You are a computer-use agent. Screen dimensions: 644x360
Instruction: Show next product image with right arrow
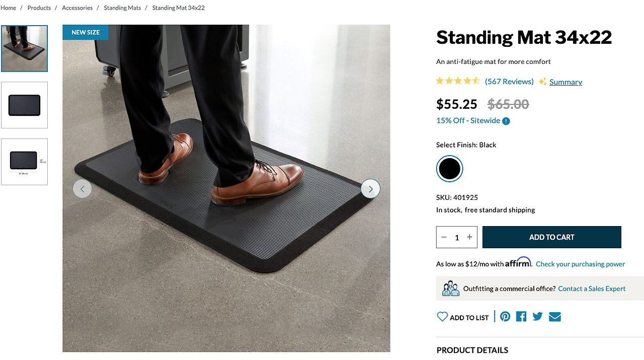(370, 189)
